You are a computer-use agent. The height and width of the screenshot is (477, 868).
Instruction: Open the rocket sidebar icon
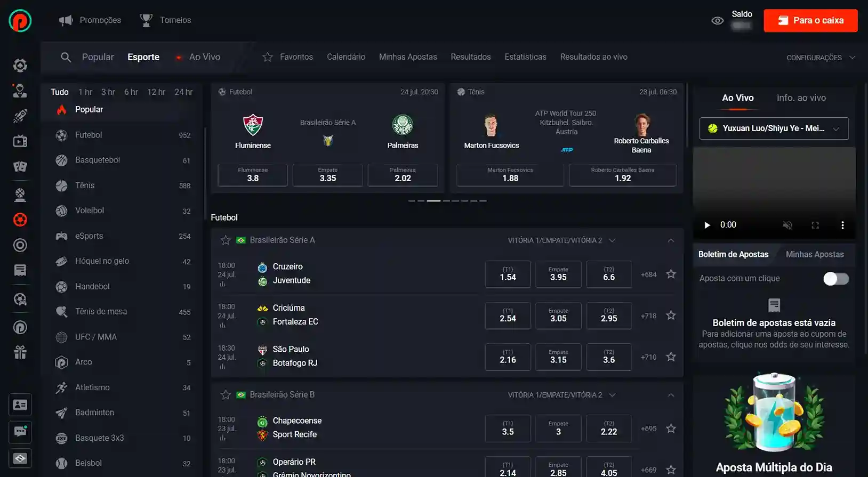[x=20, y=116]
